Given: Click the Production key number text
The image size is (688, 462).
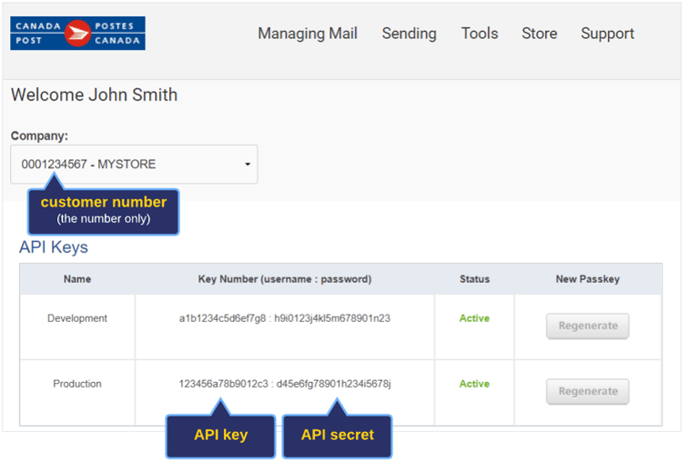Looking at the screenshot, I should [284, 384].
